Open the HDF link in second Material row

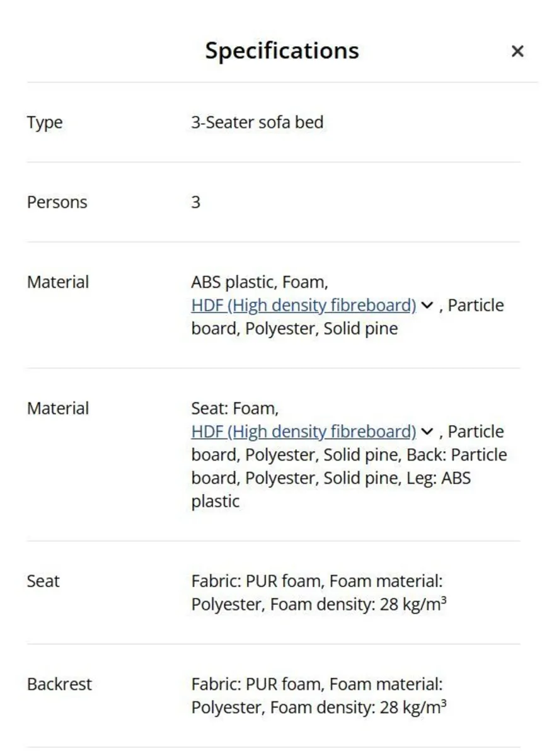point(302,432)
